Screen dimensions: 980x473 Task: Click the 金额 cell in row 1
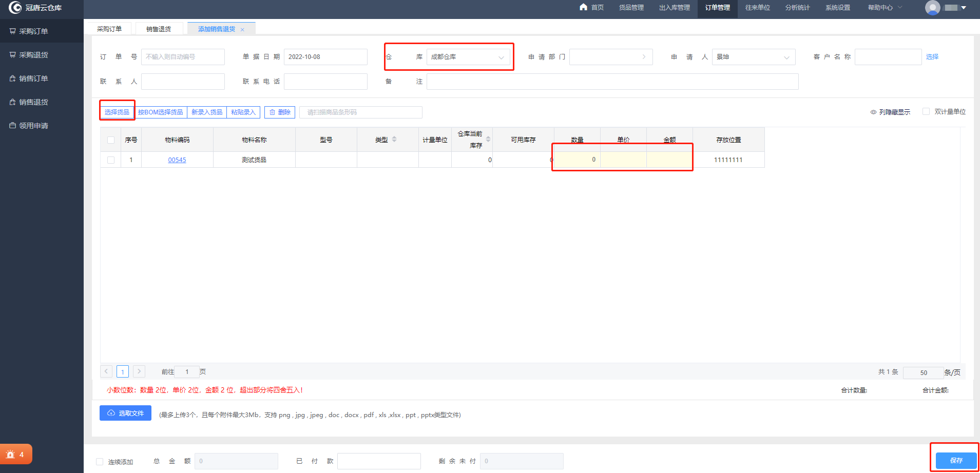click(669, 160)
